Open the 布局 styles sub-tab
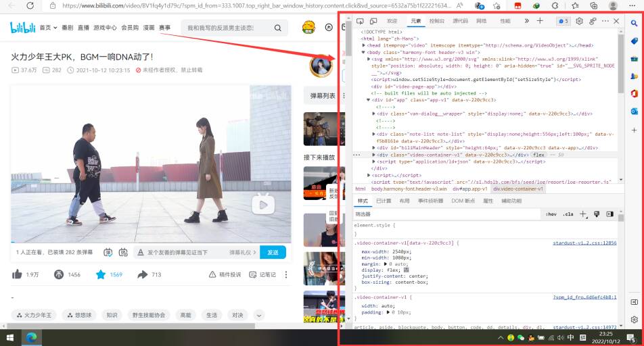644x346 pixels. (x=404, y=201)
